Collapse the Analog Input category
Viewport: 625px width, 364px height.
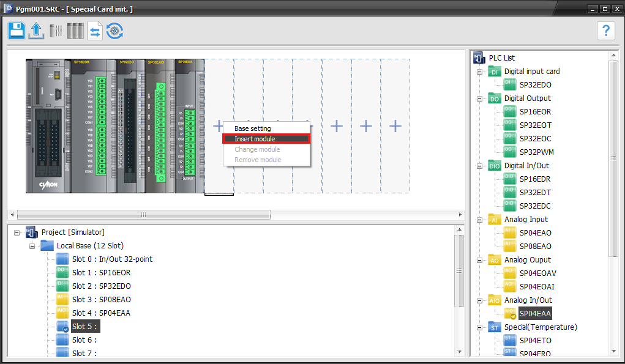pyautogui.click(x=479, y=220)
